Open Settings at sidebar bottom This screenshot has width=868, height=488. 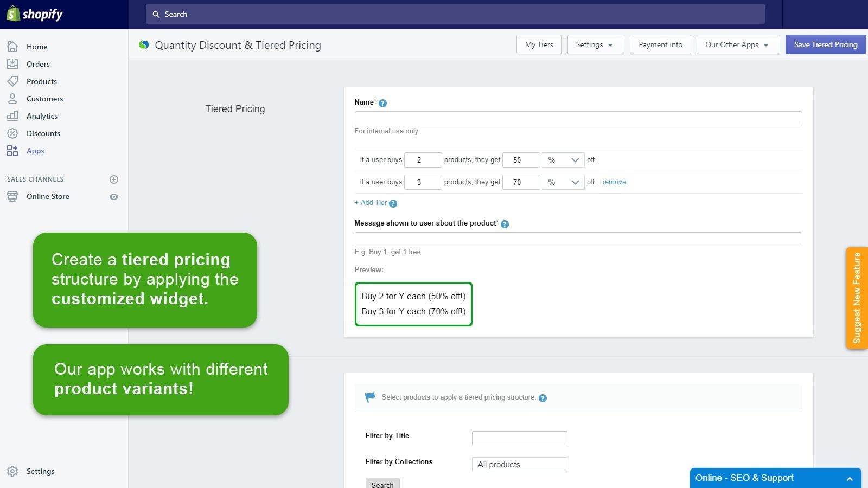(41, 471)
